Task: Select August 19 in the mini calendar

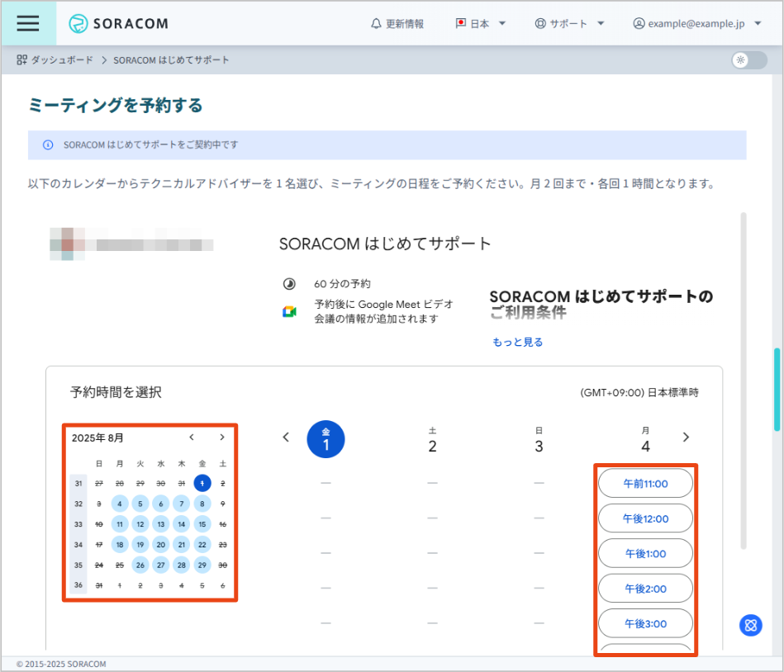Action: click(140, 545)
